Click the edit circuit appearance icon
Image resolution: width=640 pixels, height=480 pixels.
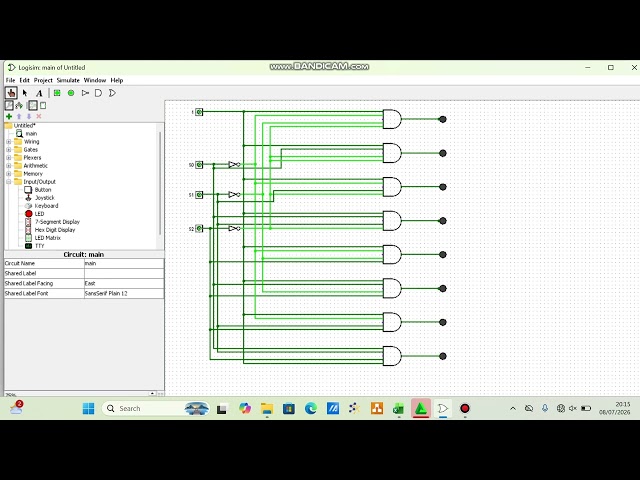coord(43,106)
